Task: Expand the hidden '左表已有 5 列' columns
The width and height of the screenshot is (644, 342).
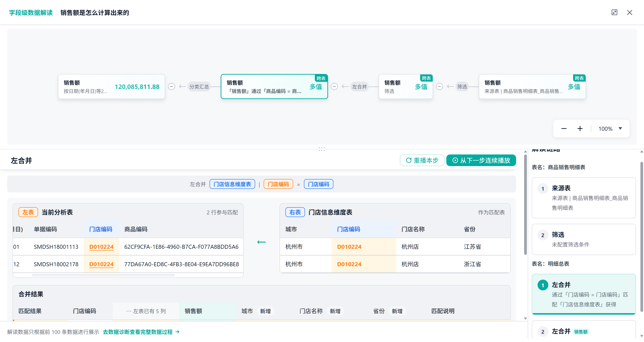Action: 146,311
